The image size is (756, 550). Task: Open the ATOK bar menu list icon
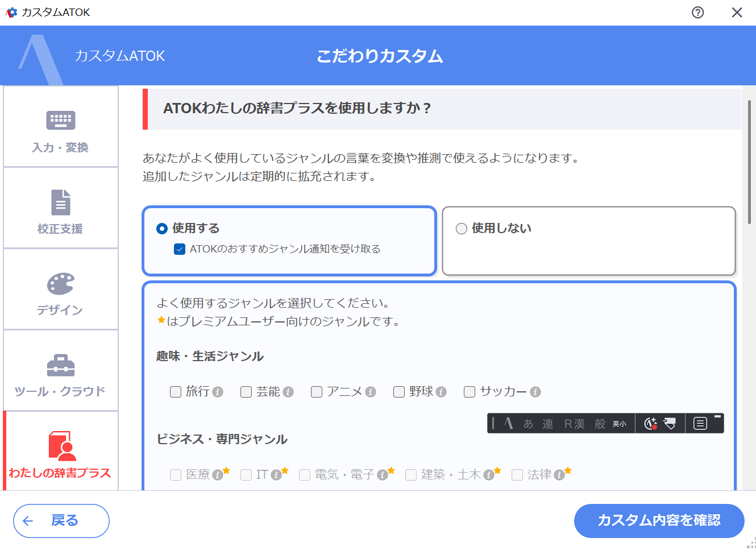tap(700, 424)
